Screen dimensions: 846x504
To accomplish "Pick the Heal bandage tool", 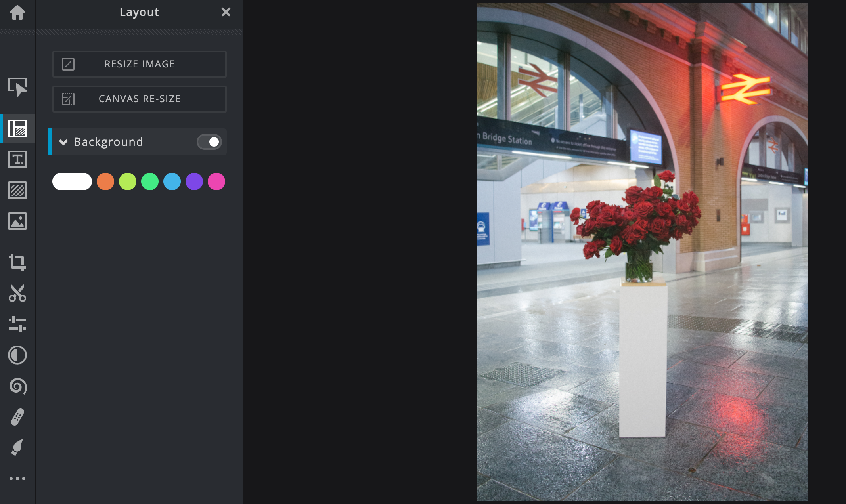I will (x=17, y=417).
